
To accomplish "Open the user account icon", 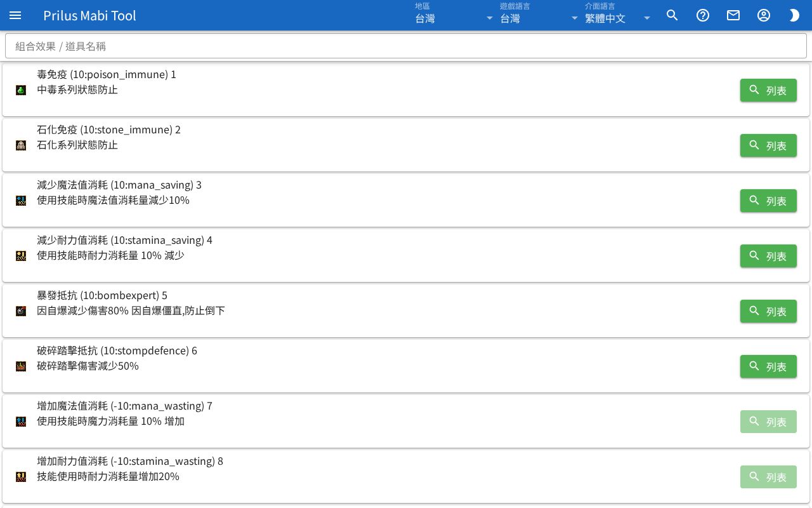I will pyautogui.click(x=764, y=15).
